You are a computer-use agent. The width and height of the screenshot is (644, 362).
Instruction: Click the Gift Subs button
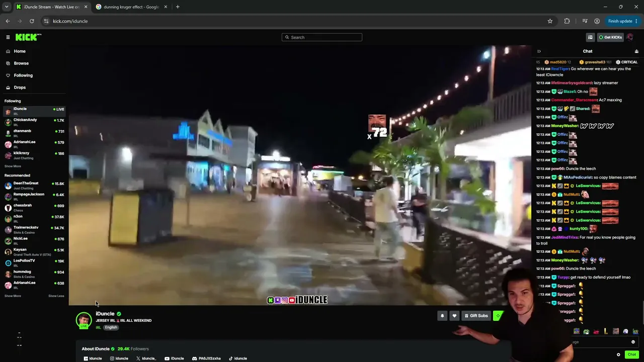coord(476,316)
